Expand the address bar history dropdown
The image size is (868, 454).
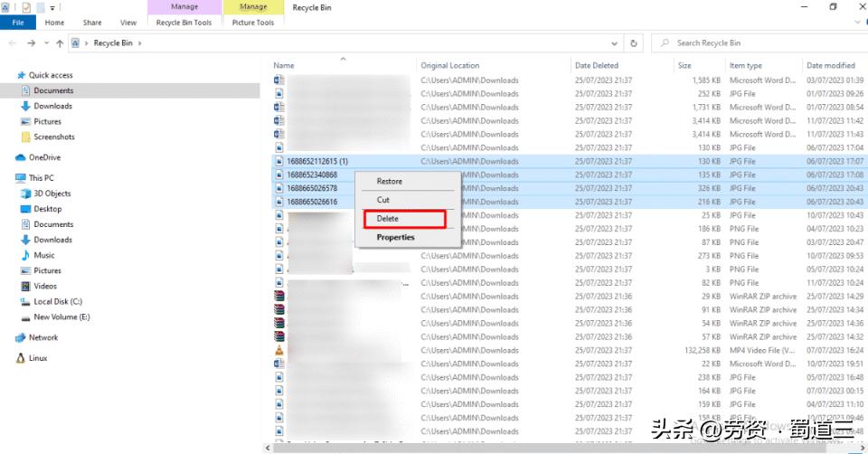click(614, 43)
